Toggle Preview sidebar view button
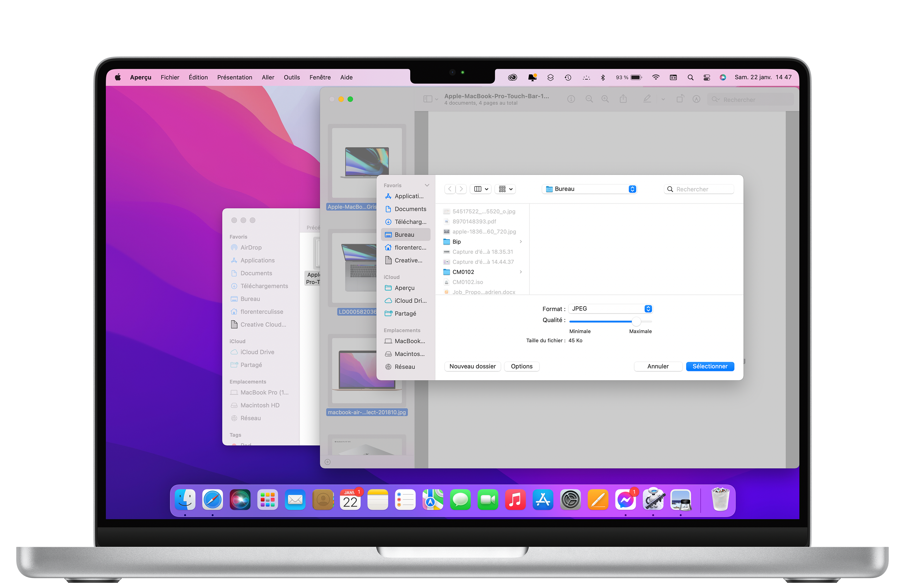 tap(428, 99)
